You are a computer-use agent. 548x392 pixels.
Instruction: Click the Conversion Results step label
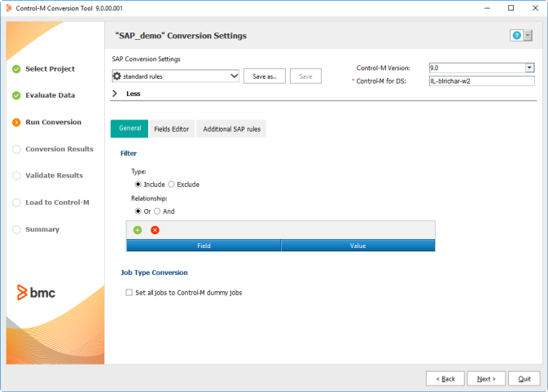click(x=59, y=149)
